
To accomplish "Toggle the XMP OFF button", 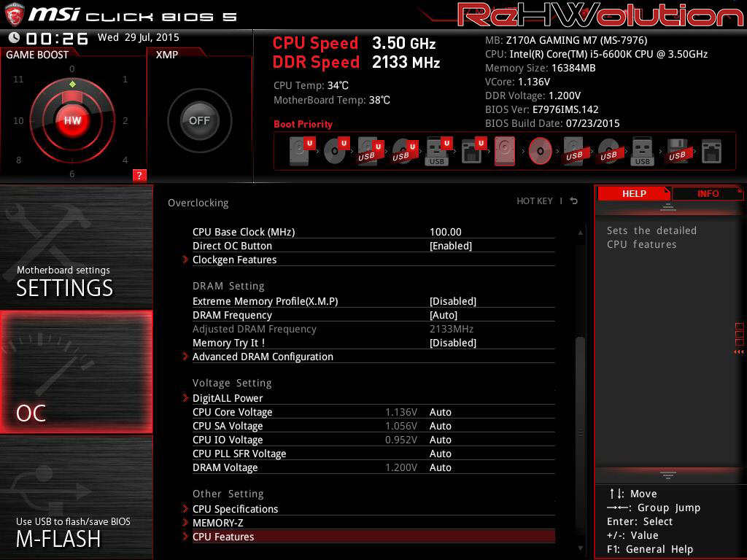I will [199, 121].
